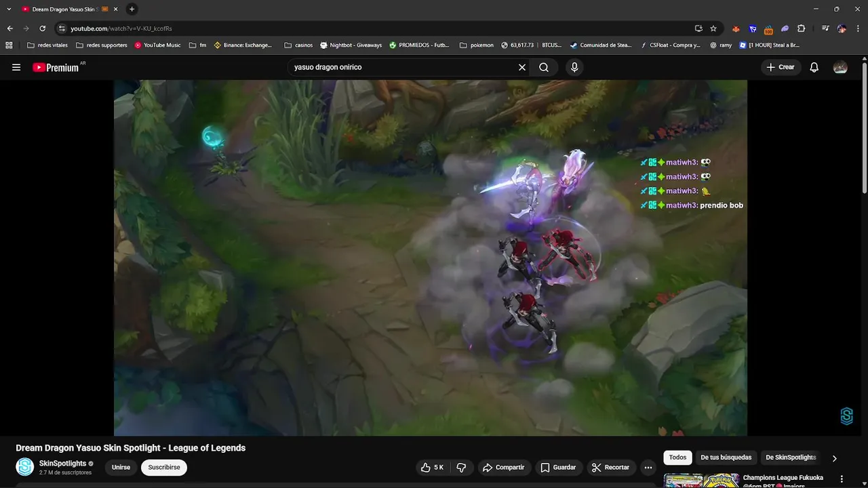Open the apps grid in bookmarks bar

(x=9, y=45)
